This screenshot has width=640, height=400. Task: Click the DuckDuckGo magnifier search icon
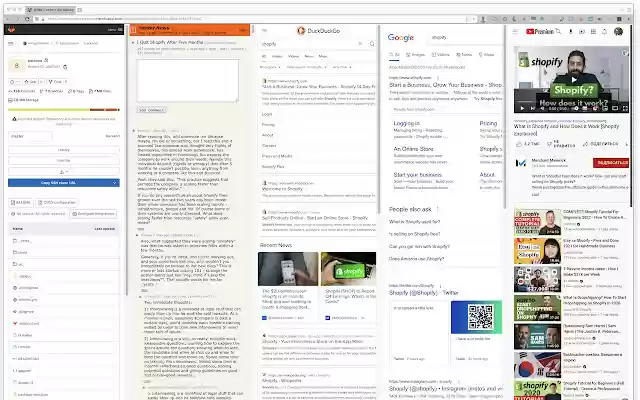372,44
